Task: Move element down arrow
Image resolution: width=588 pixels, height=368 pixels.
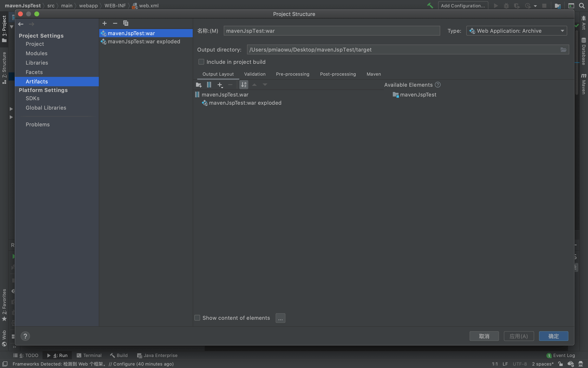Action: [x=265, y=85]
